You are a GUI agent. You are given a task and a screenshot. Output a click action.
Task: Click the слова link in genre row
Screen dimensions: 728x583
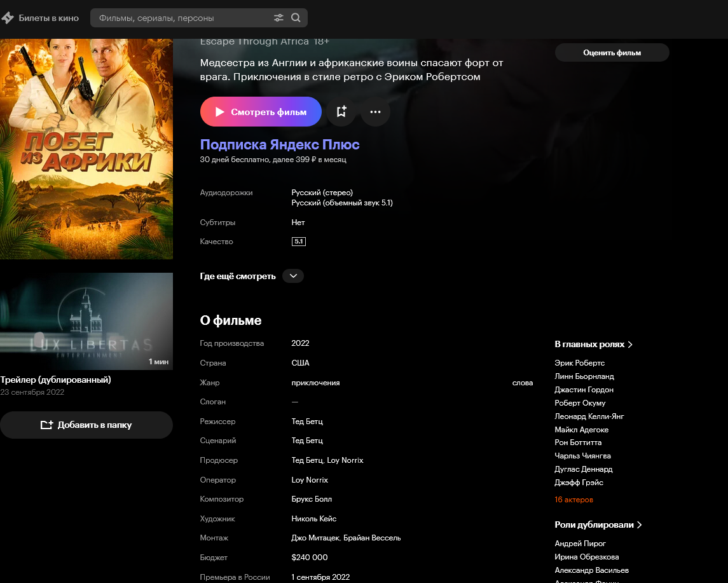click(523, 383)
